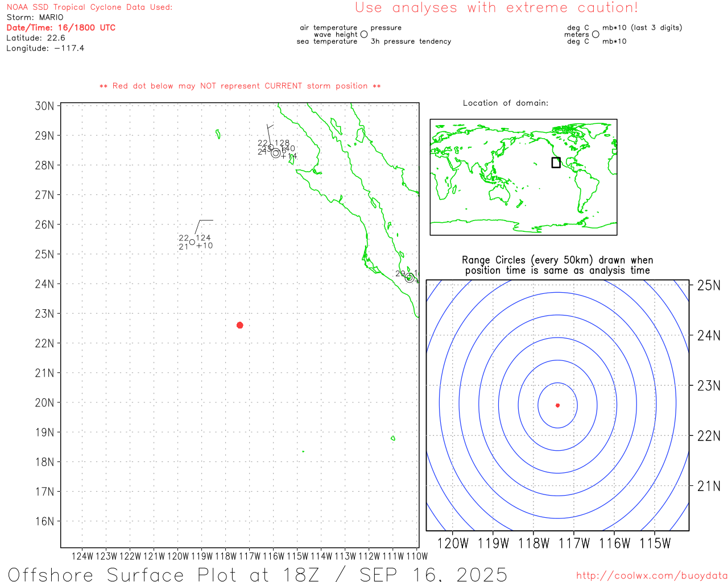Click the legend circle beside wave height
This screenshot has width=728, height=582.
click(x=364, y=34)
